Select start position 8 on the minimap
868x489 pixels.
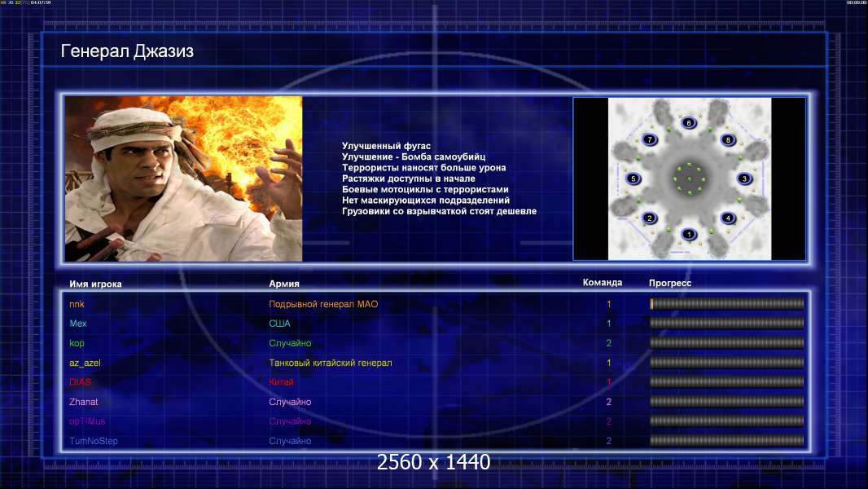pos(728,139)
